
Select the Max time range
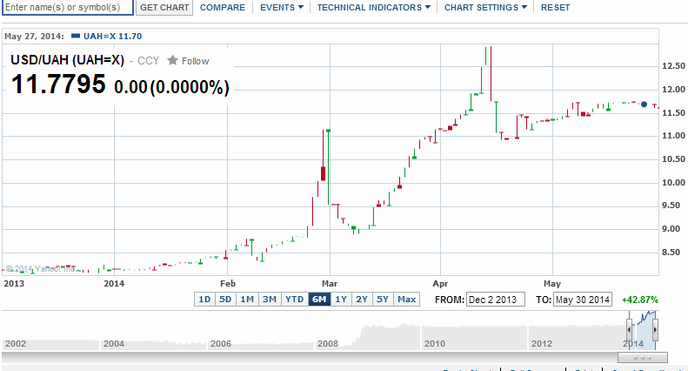[407, 299]
